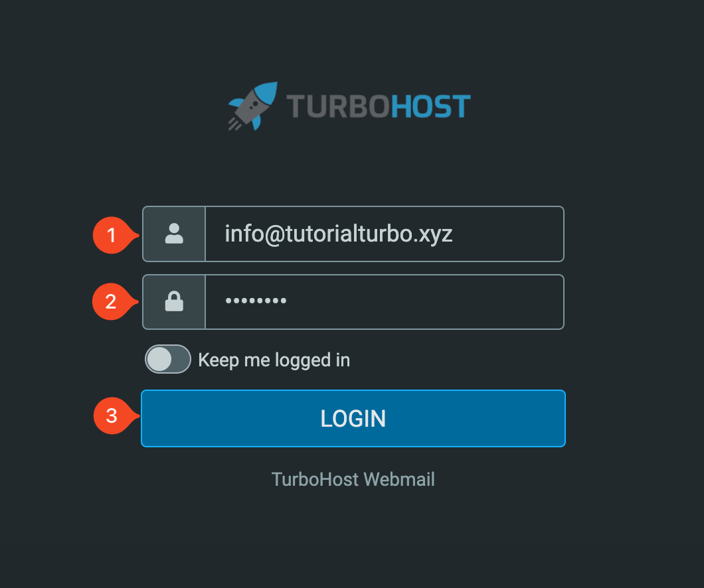Screen dimensions: 704x588
Task: Click the blue HOST part of logo
Action: [x=430, y=106]
